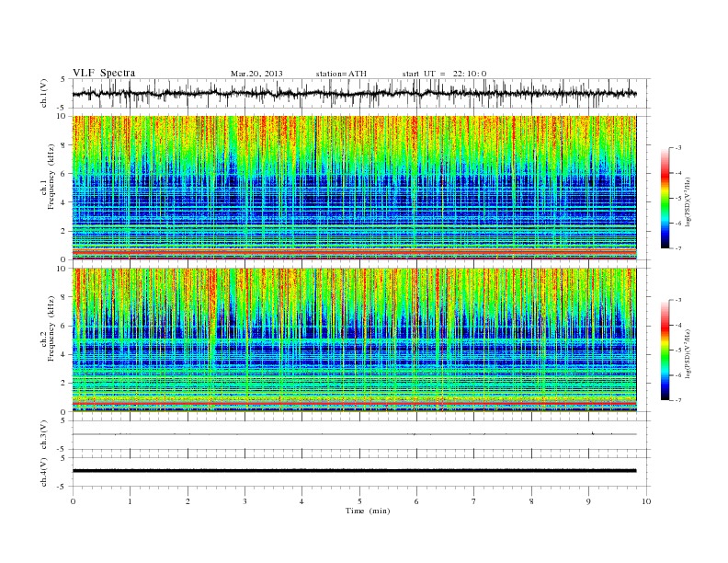Click the "8" kHz tick of ch.2 spectrogram
This screenshot has height=563, width=728.
[x=64, y=297]
